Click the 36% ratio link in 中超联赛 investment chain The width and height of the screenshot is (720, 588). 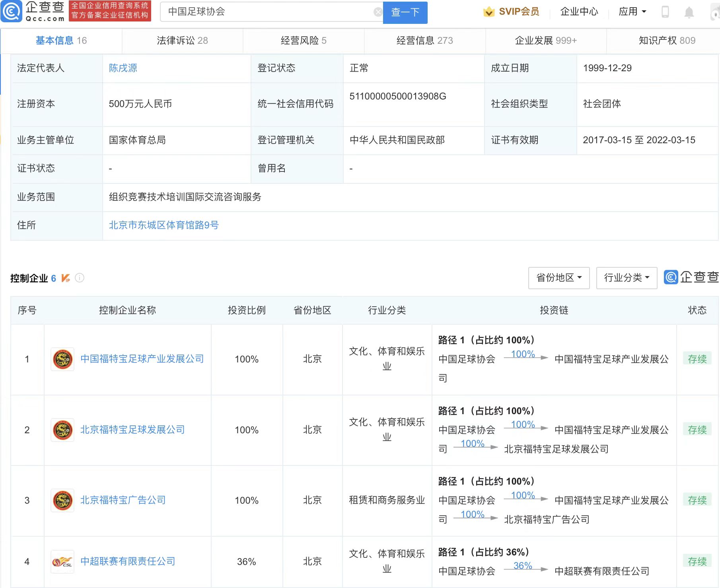tap(523, 565)
